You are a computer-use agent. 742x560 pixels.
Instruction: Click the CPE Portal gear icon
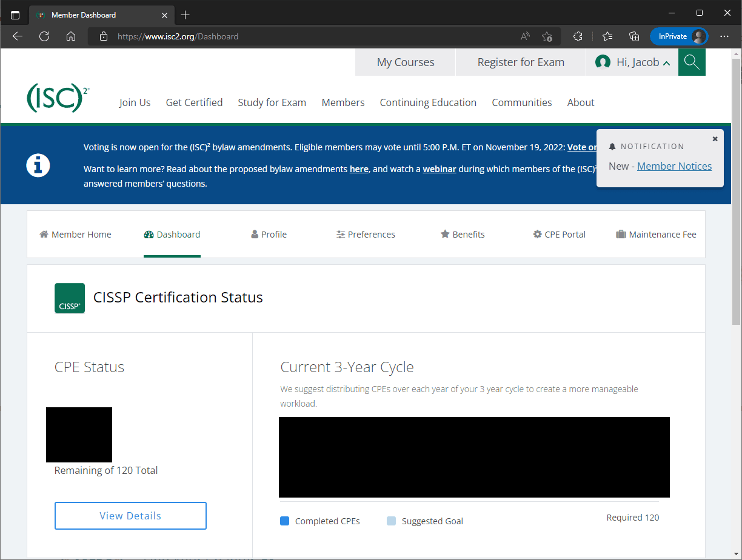(537, 234)
